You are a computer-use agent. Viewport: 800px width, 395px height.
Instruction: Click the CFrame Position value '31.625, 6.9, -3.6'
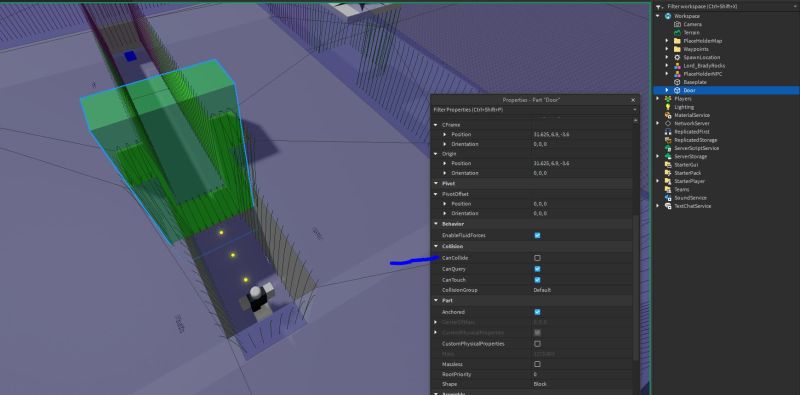[551, 134]
